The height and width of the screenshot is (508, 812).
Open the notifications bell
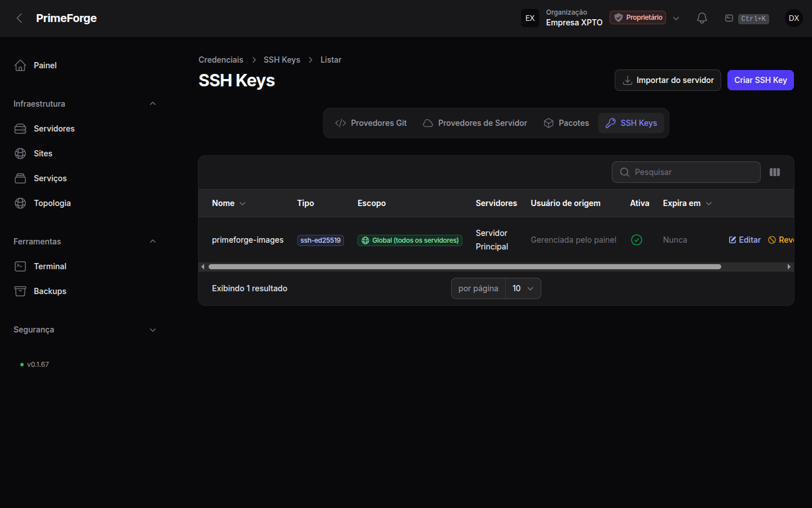(702, 18)
